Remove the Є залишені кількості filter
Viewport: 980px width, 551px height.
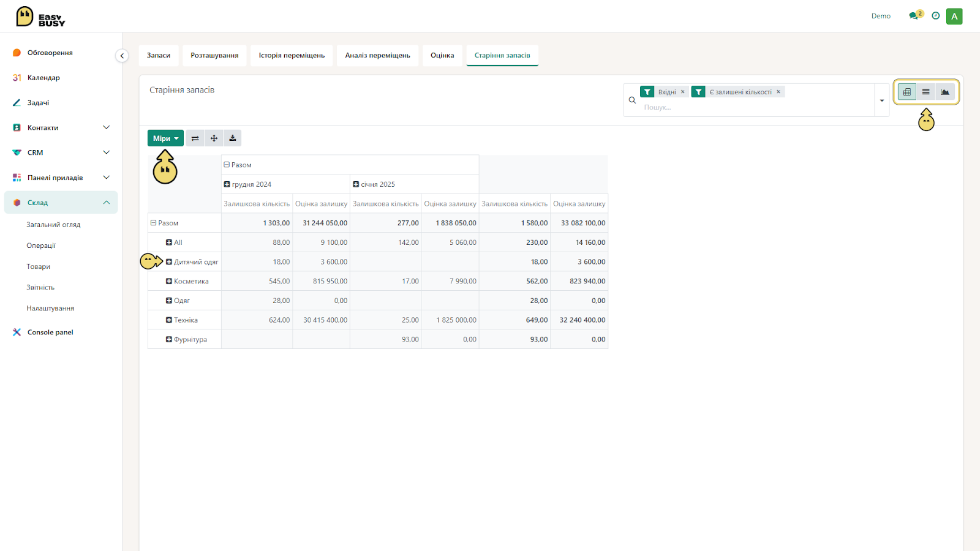778,92
